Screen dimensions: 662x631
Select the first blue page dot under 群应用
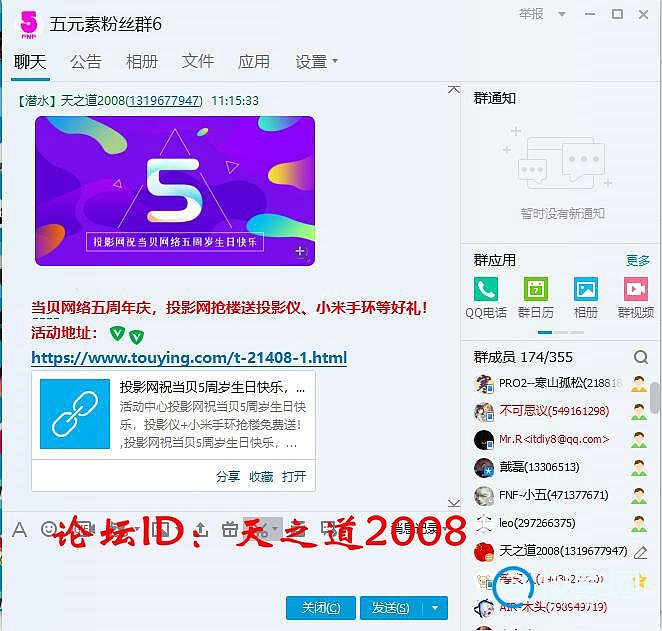click(545, 333)
